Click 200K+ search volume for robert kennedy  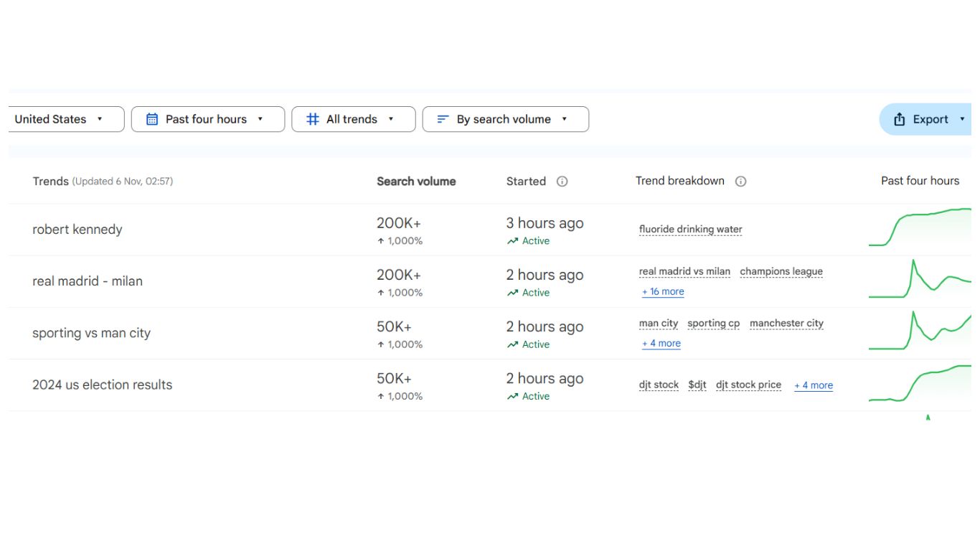click(399, 223)
